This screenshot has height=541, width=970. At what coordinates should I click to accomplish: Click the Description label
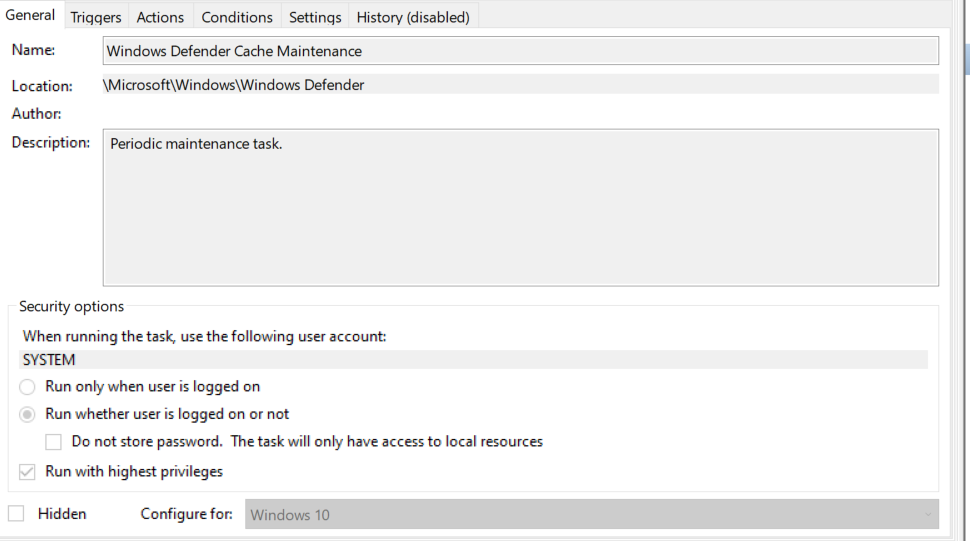[x=51, y=143]
